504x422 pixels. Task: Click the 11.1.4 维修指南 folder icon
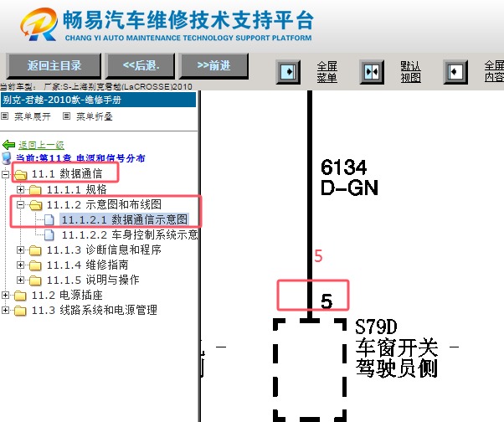tap(35, 265)
